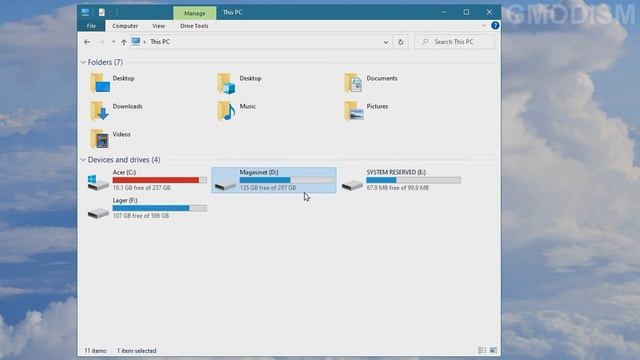Click the Explorer window system icon
This screenshot has width=640, height=360.
tap(85, 12)
